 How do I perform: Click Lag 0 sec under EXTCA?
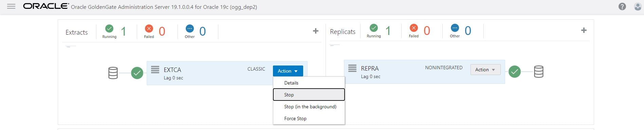pos(173,78)
